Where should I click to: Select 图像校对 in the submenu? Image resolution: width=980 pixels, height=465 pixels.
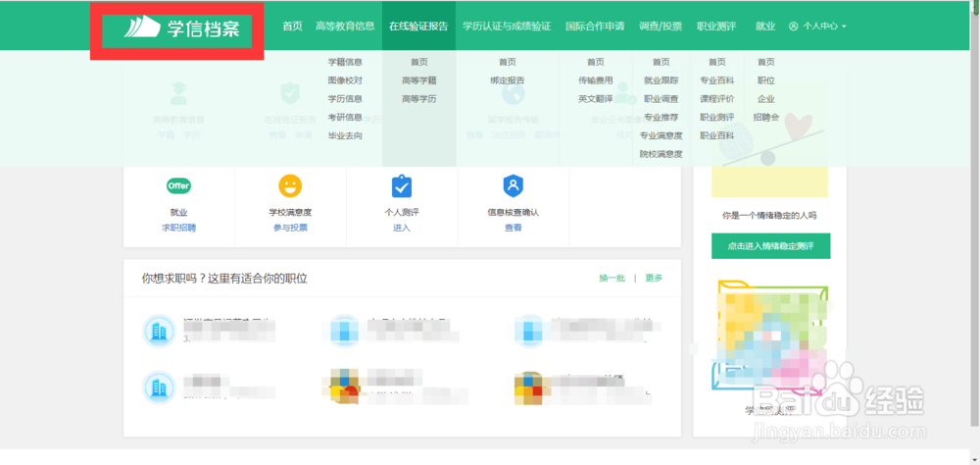345,80
